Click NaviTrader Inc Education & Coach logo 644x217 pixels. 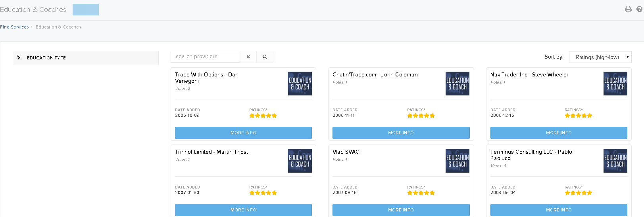tap(615, 84)
